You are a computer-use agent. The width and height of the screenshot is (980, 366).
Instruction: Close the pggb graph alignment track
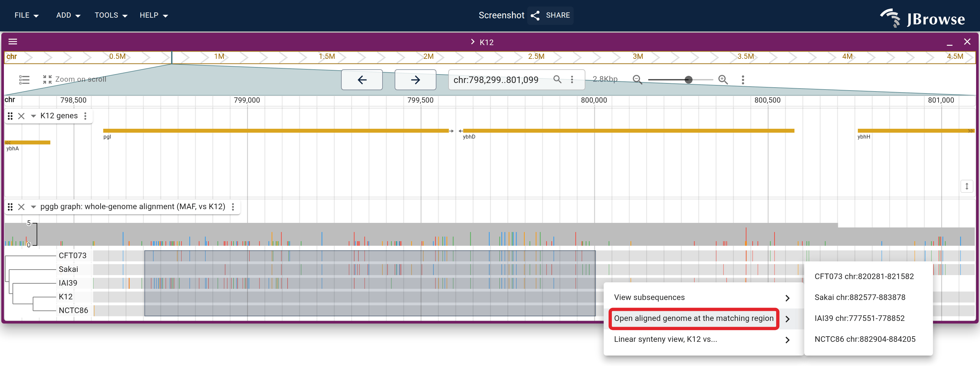click(x=21, y=207)
